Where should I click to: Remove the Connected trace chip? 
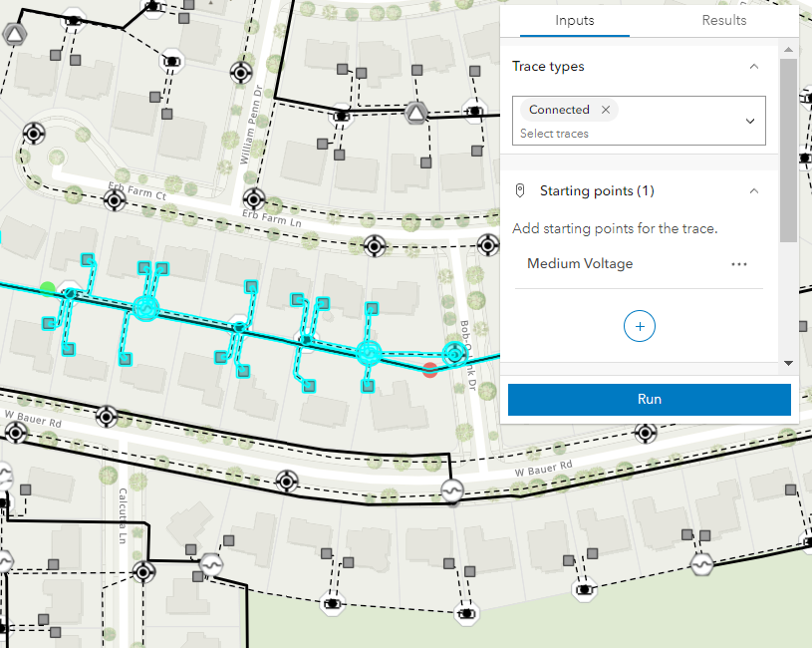click(606, 110)
